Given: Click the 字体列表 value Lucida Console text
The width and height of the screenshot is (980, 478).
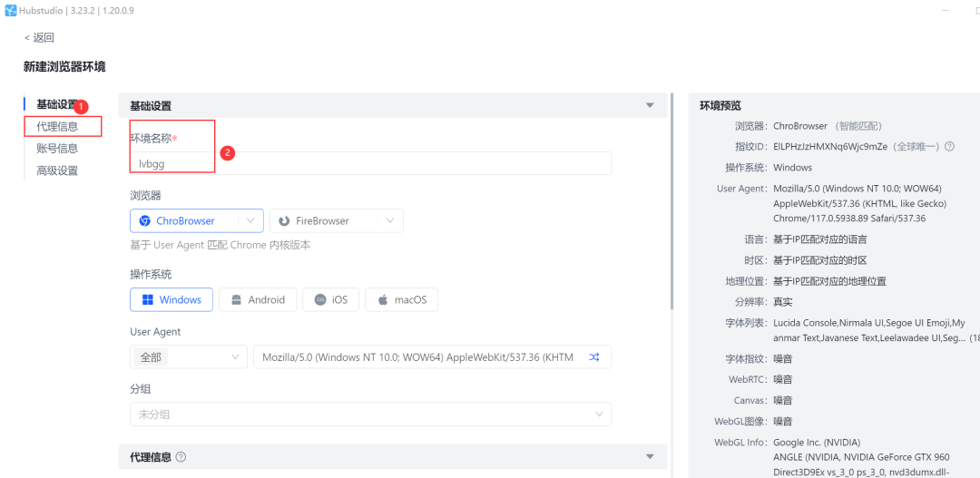Looking at the screenshot, I should 870,330.
